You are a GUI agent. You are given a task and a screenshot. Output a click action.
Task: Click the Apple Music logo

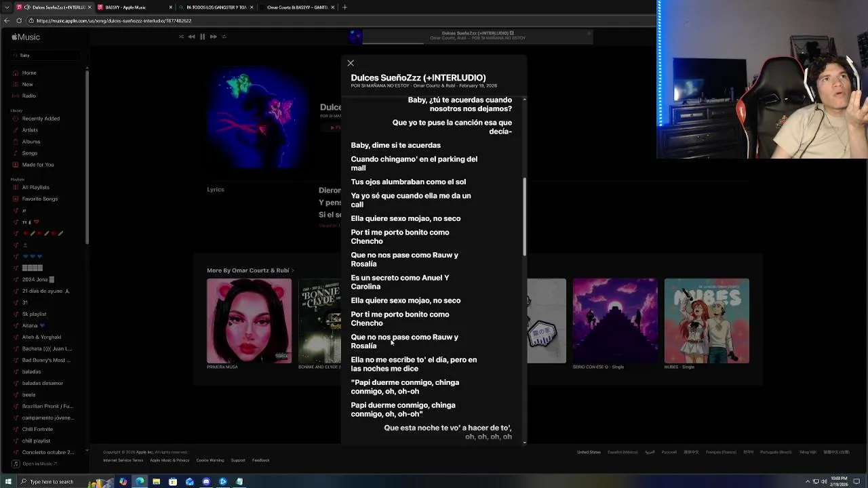pyautogui.click(x=26, y=37)
